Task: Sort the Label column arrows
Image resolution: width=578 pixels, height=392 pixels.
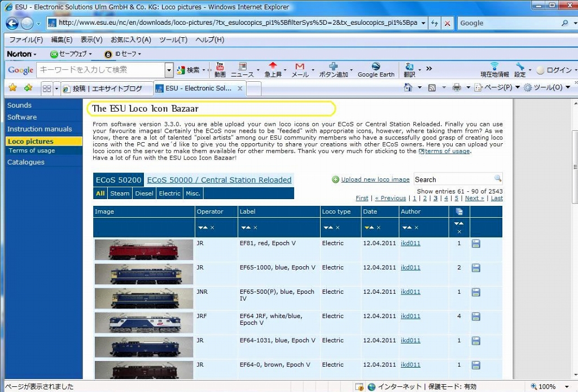Action: (x=246, y=228)
